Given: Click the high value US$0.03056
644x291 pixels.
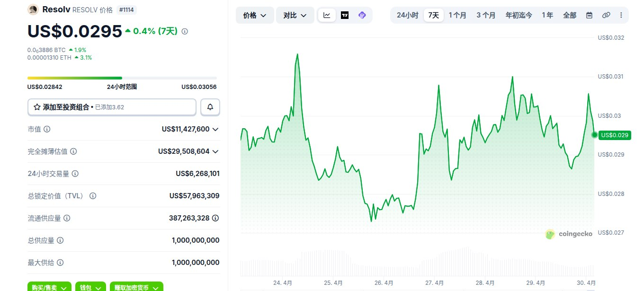Looking at the screenshot, I should click(x=199, y=87).
